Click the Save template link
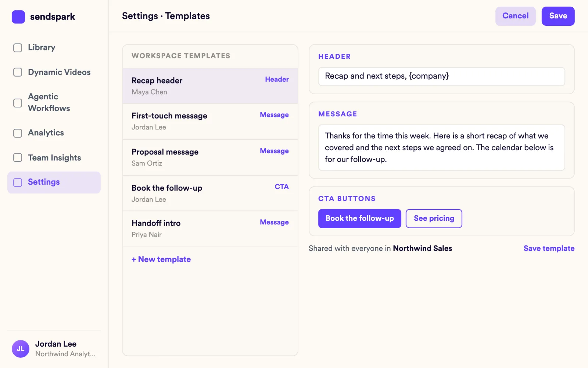Image resolution: width=588 pixels, height=368 pixels. tap(549, 248)
